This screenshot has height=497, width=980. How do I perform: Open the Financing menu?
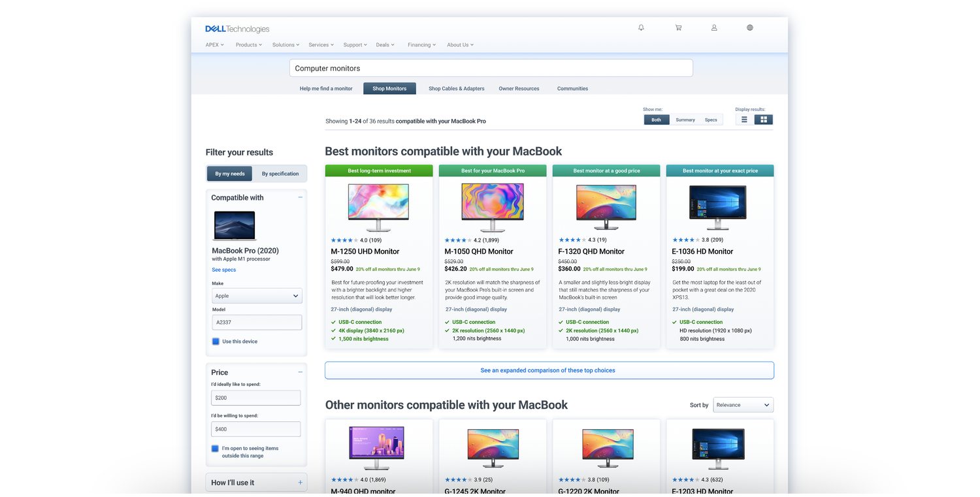click(422, 45)
